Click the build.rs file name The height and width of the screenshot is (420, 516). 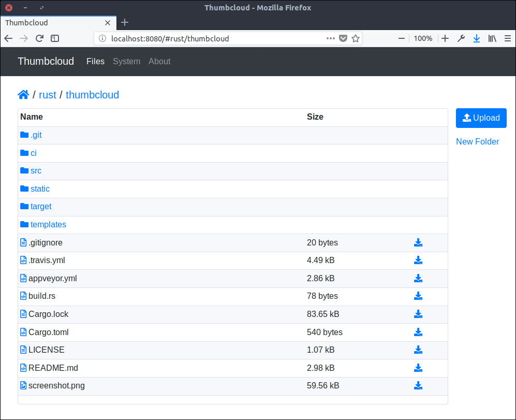[42, 296]
